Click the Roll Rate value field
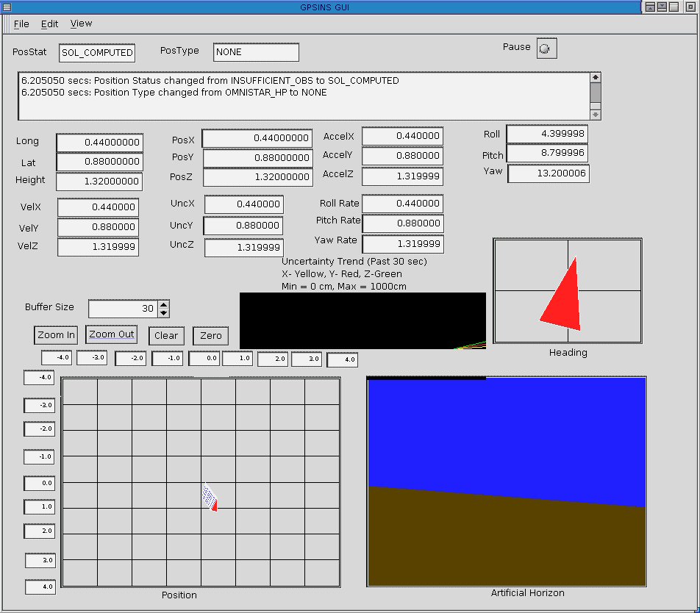700x613 pixels. click(x=403, y=204)
